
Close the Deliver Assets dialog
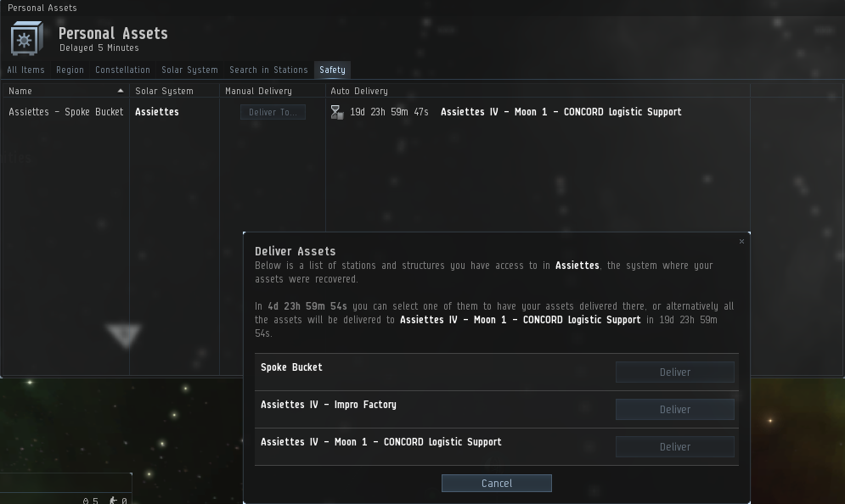pos(741,241)
